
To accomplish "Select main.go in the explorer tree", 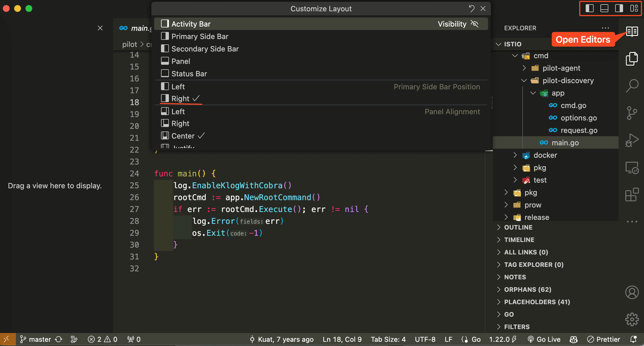I will coord(556,143).
